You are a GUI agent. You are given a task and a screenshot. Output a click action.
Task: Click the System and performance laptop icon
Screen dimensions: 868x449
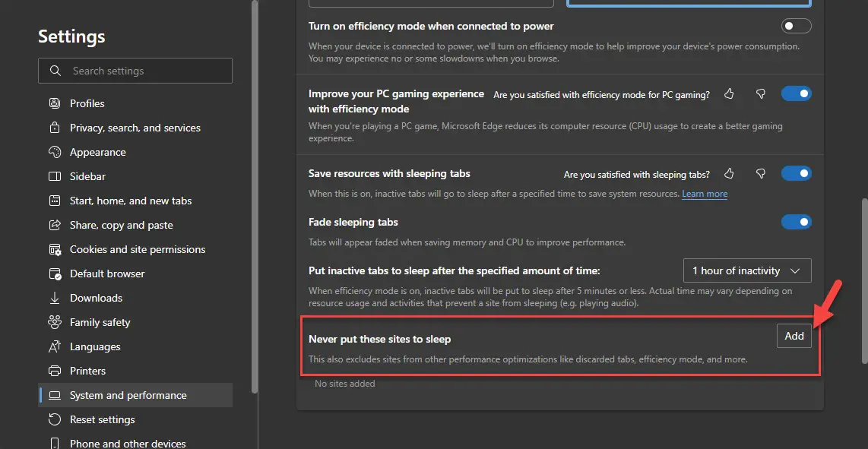[54, 395]
